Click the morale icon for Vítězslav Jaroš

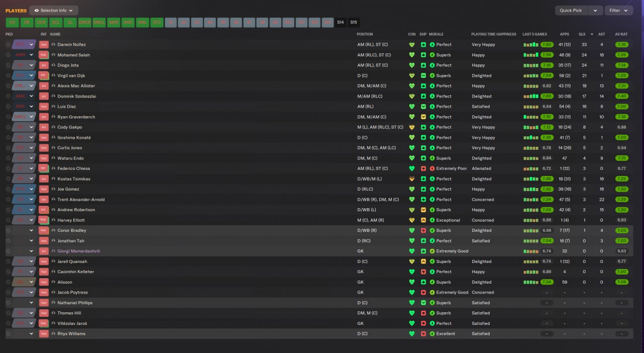(x=432, y=323)
